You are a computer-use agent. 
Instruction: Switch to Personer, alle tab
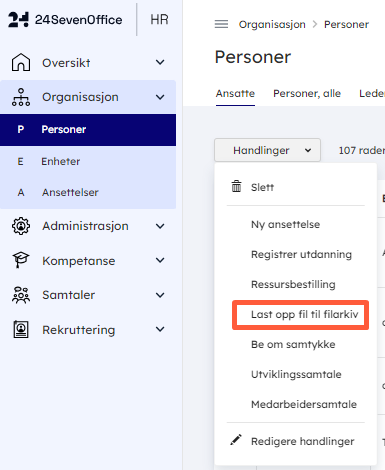coord(307,94)
